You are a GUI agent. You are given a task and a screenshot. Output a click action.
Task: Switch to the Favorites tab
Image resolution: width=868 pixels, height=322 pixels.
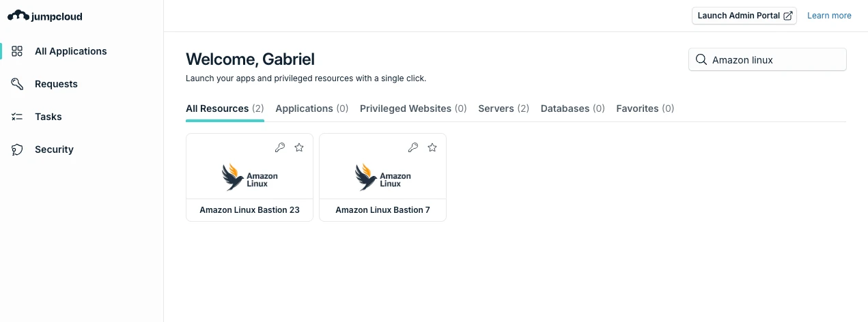pyautogui.click(x=645, y=108)
